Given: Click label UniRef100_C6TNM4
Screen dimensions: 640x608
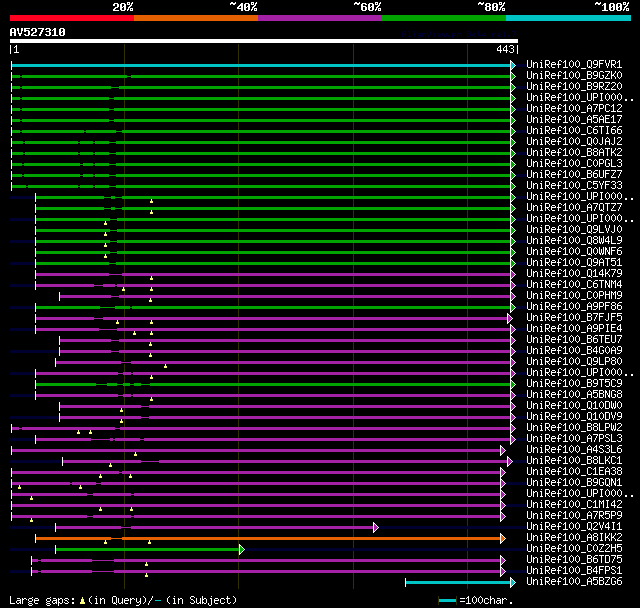Looking at the screenshot, I should pos(574,285).
